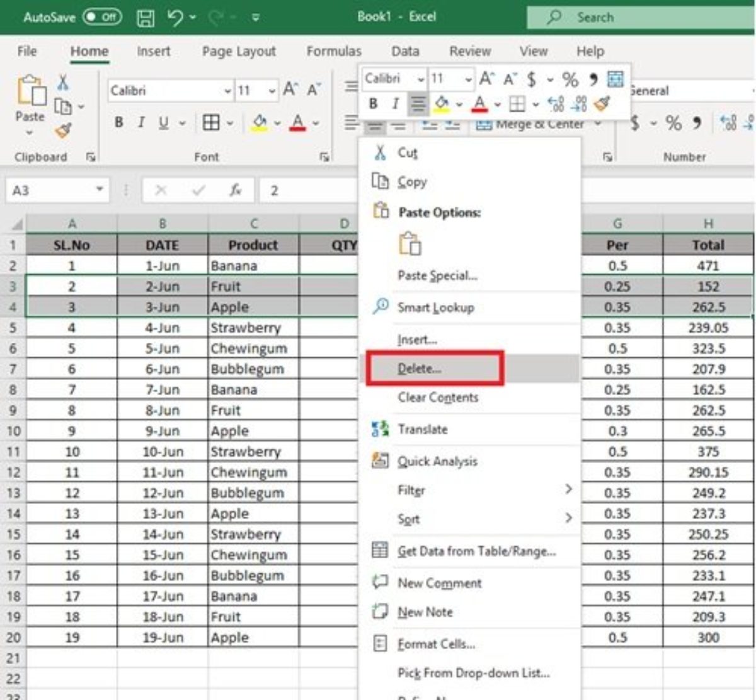Image resolution: width=756 pixels, height=700 pixels.
Task: Open the ribbon Calibri font name dropdown
Action: point(227,91)
